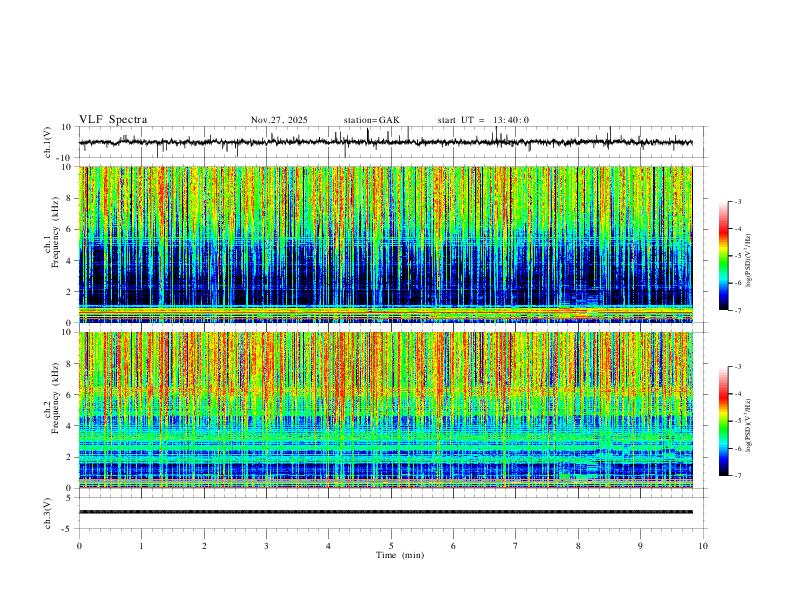The width and height of the screenshot is (792, 612).
Task: Click the 'start UT = 13:40:0' text
Action: [x=483, y=120]
